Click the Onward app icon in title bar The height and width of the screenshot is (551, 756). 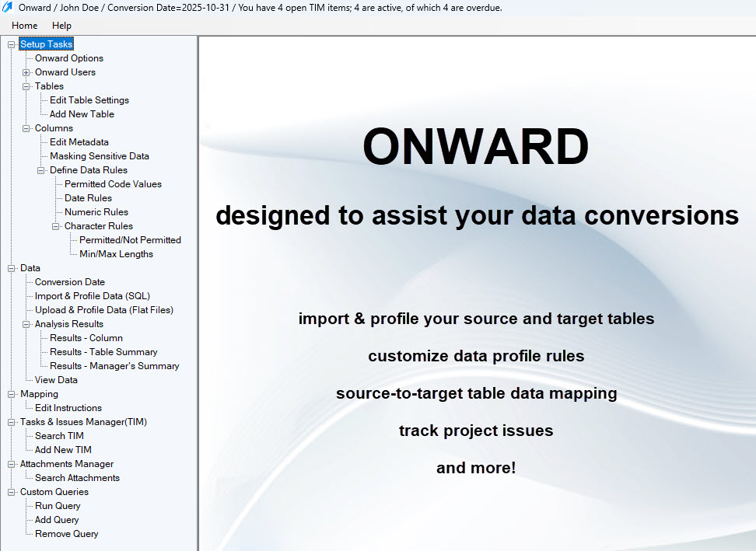point(7,8)
